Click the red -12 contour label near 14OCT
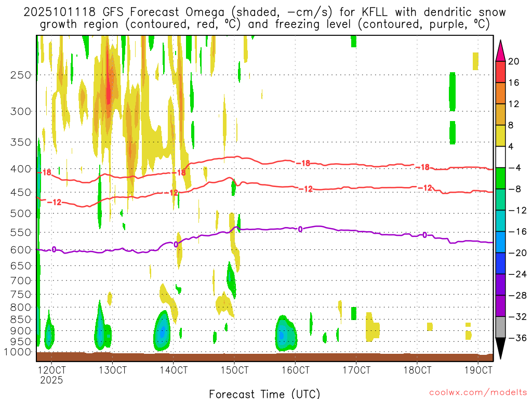The height and width of the screenshot is (399, 532). point(171,193)
